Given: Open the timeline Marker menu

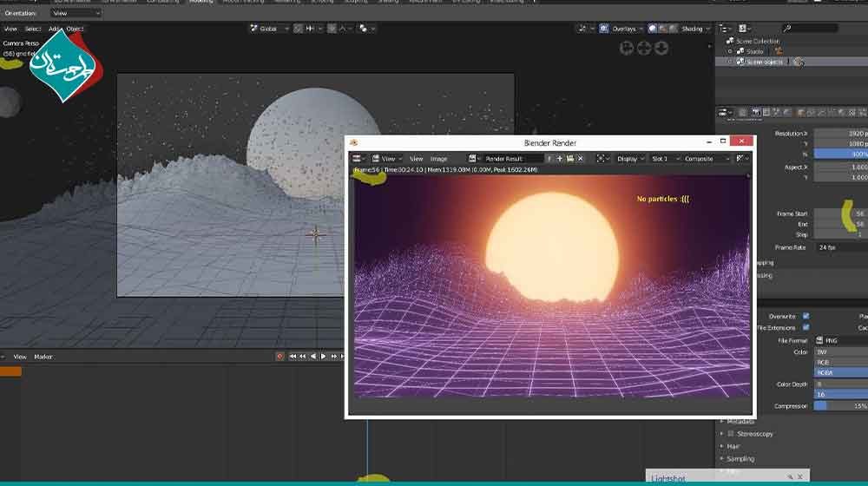Looking at the screenshot, I should [43, 357].
